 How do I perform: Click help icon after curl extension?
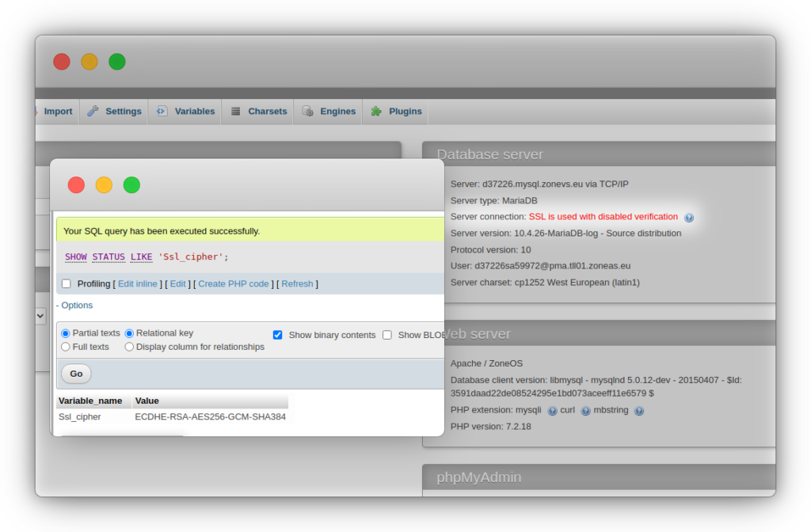click(x=586, y=411)
